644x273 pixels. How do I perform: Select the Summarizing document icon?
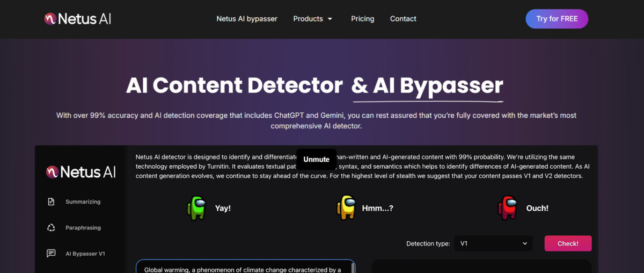click(51, 202)
